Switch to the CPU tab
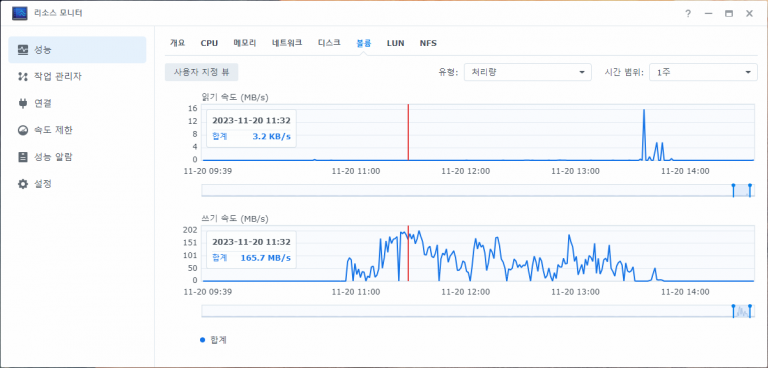Image resolution: width=768 pixels, height=368 pixels. pos(209,43)
